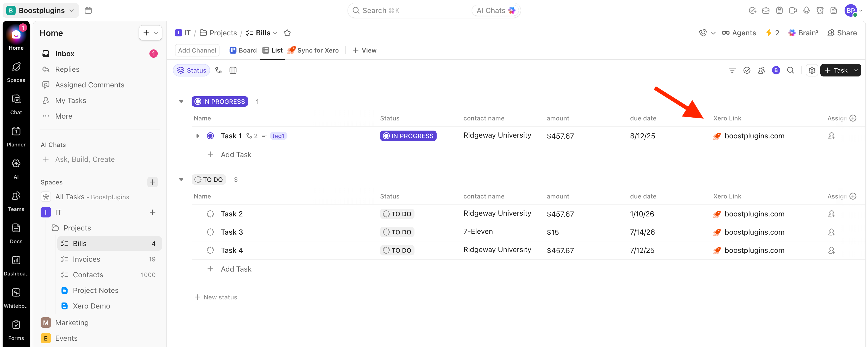Open the Automations lightning icon
The image size is (868, 347).
772,33
